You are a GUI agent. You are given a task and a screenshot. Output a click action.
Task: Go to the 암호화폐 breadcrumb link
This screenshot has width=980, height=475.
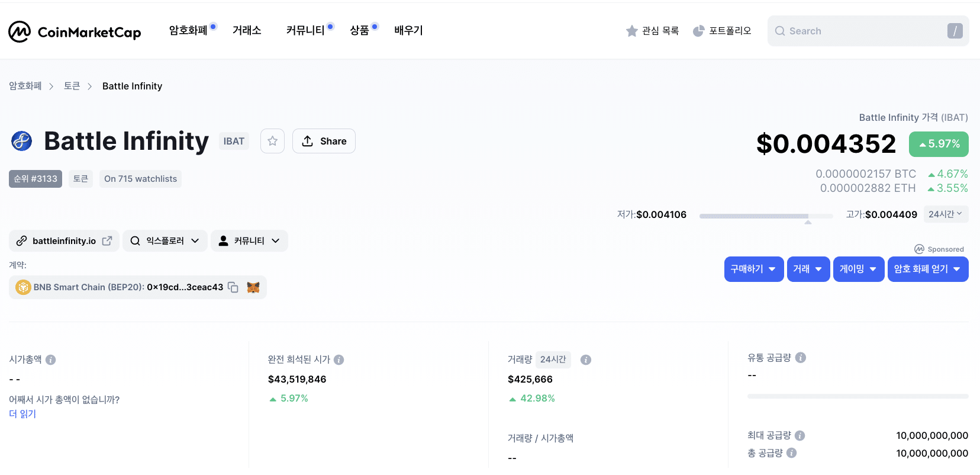click(25, 86)
